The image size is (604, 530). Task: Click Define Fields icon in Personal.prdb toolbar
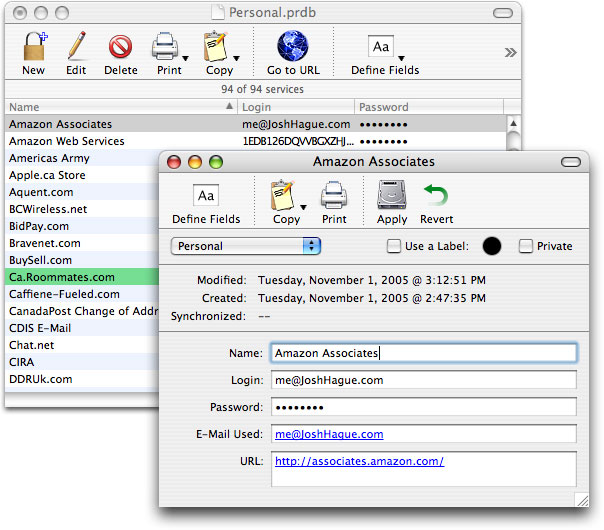[381, 47]
